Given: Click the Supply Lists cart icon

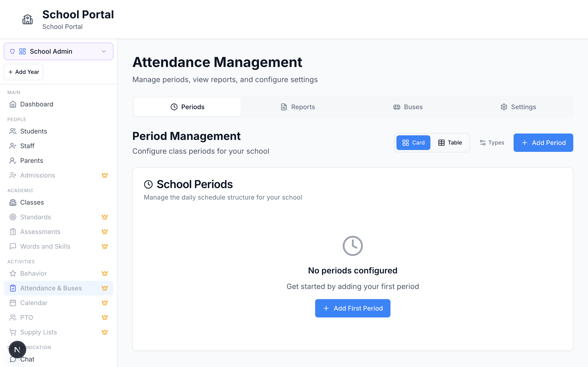Looking at the screenshot, I should click(13, 332).
